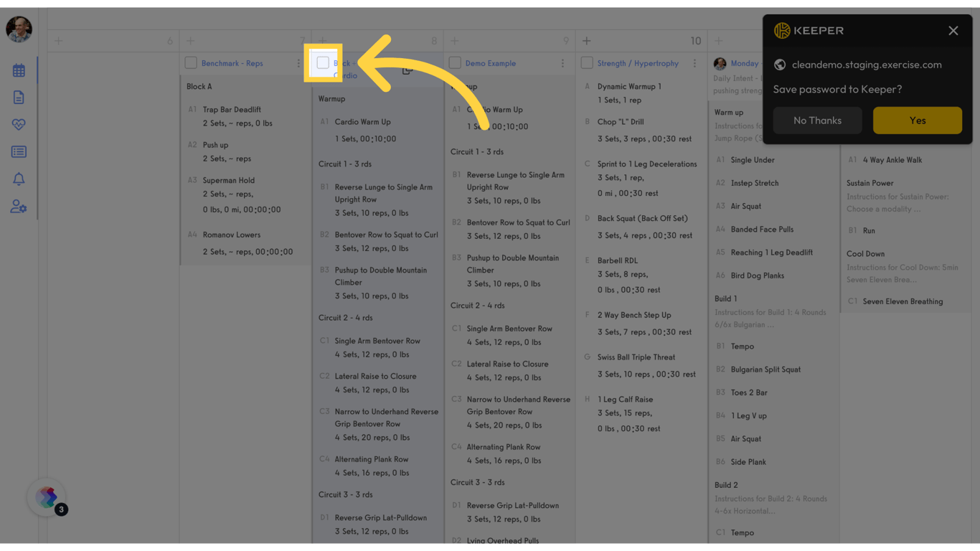Select Lateral Raise to Closure in Demo Example
The image size is (980, 551).
click(x=507, y=364)
